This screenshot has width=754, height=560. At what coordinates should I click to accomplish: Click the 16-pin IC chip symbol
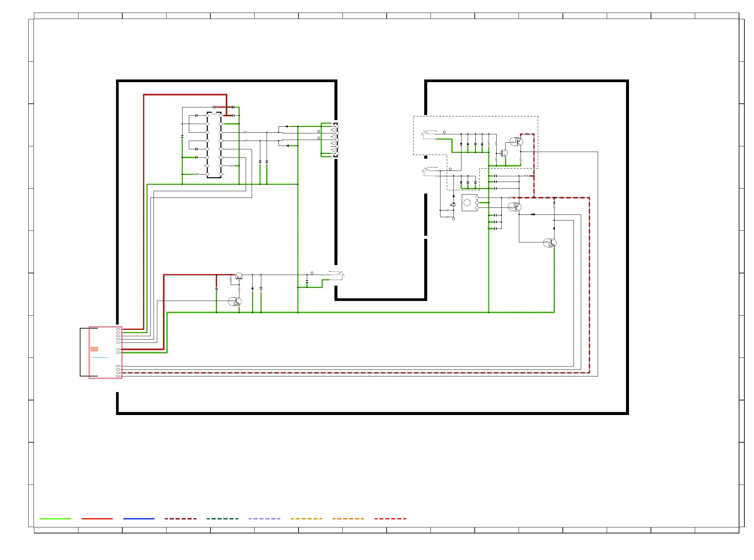pos(214,145)
